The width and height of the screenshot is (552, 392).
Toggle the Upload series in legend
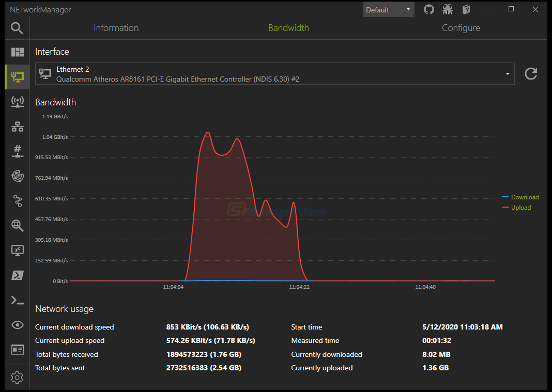coord(516,208)
